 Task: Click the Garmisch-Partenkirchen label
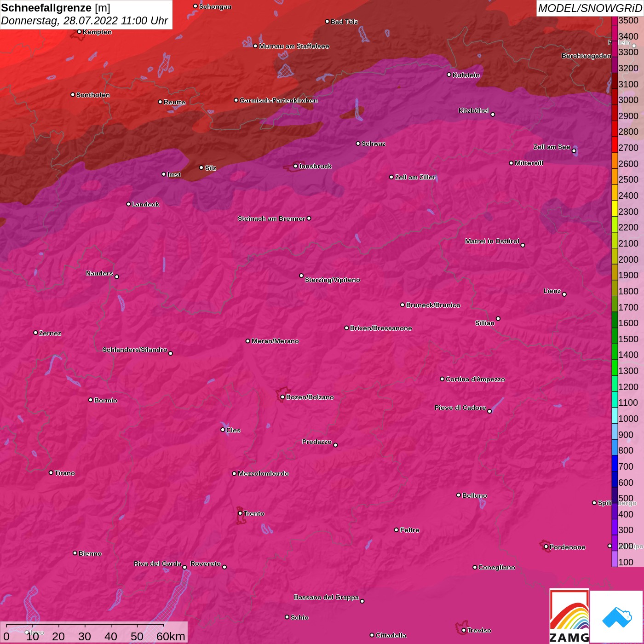(279, 100)
